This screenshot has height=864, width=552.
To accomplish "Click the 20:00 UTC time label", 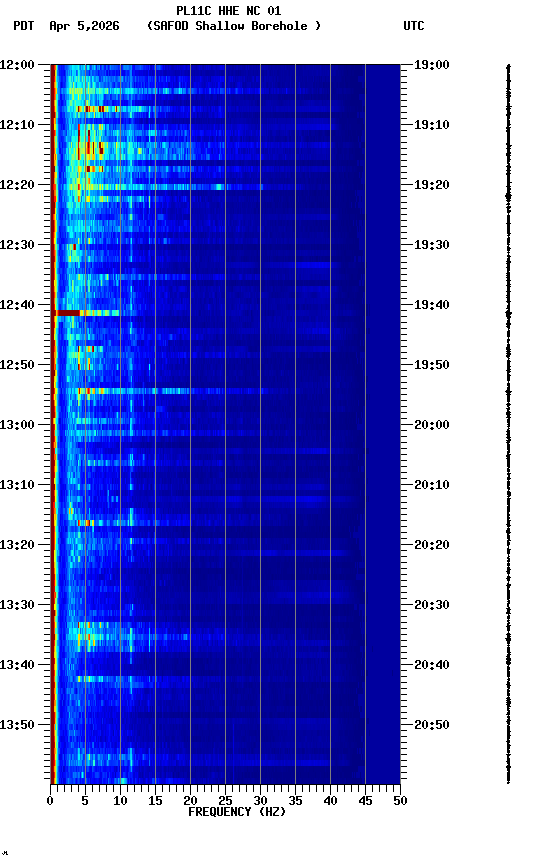I will click(x=432, y=425).
